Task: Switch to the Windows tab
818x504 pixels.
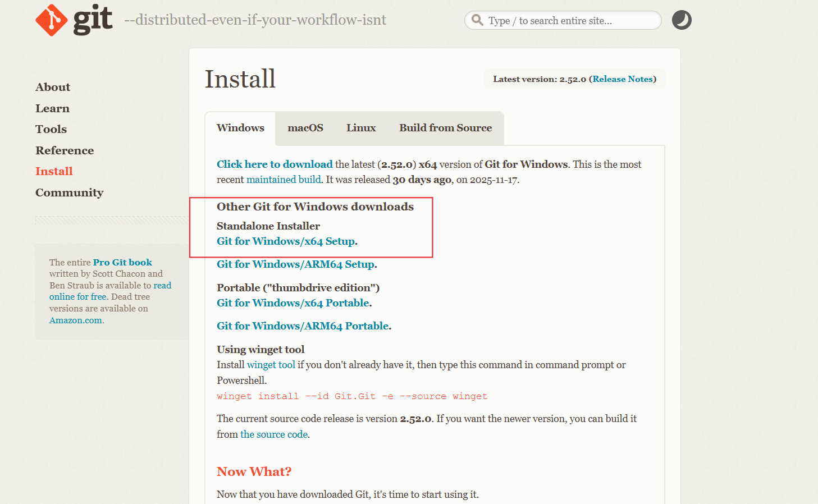Action: coord(240,128)
